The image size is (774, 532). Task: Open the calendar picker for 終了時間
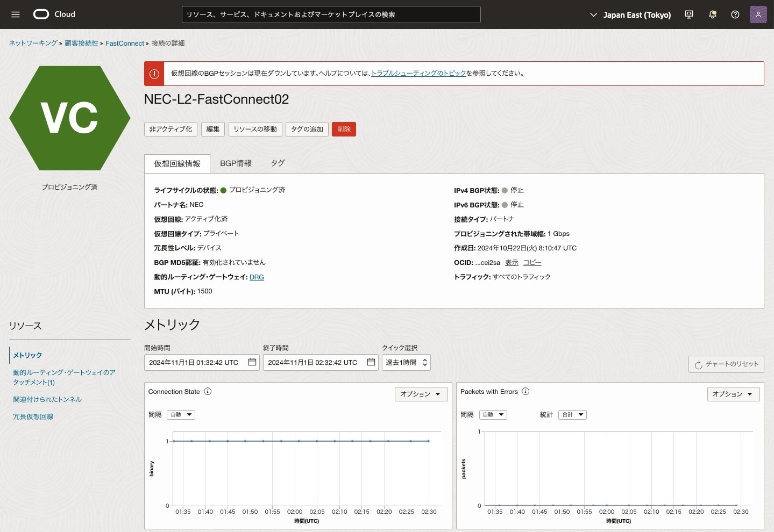click(371, 362)
